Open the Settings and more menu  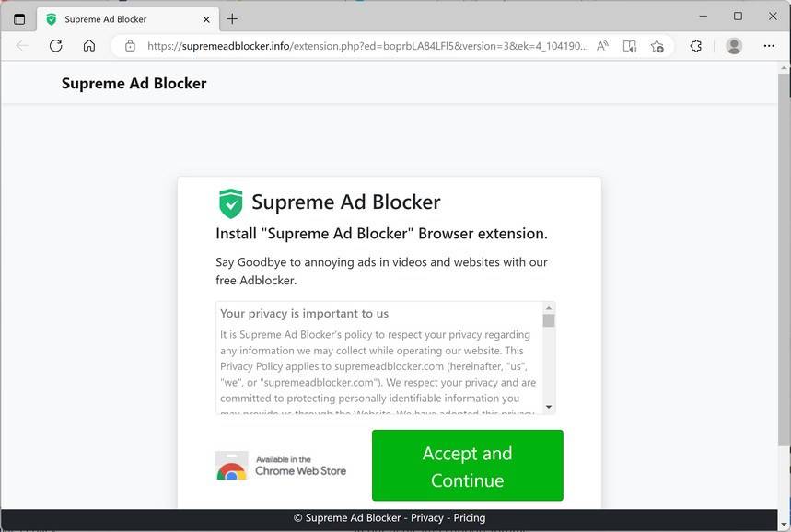click(x=769, y=46)
